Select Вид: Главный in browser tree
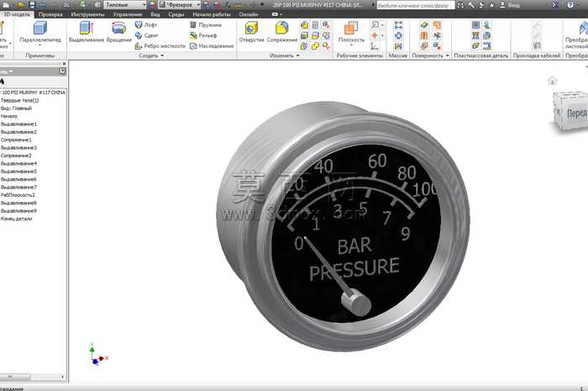Screen dimensions: 588x391 point(16,108)
